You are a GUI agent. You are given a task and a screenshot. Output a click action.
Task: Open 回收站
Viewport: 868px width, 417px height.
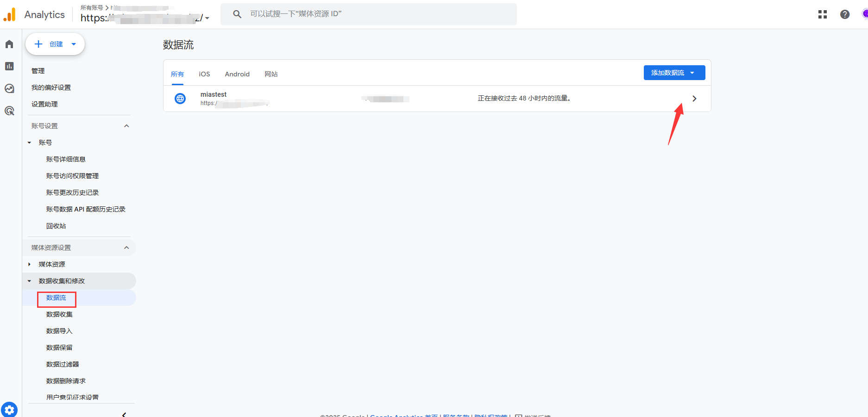click(x=56, y=226)
